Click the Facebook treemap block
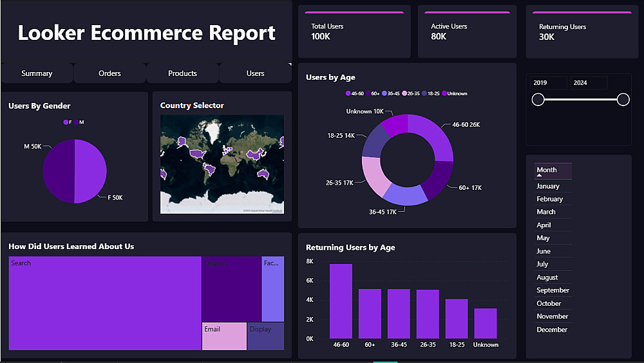 pyautogui.click(x=272, y=289)
